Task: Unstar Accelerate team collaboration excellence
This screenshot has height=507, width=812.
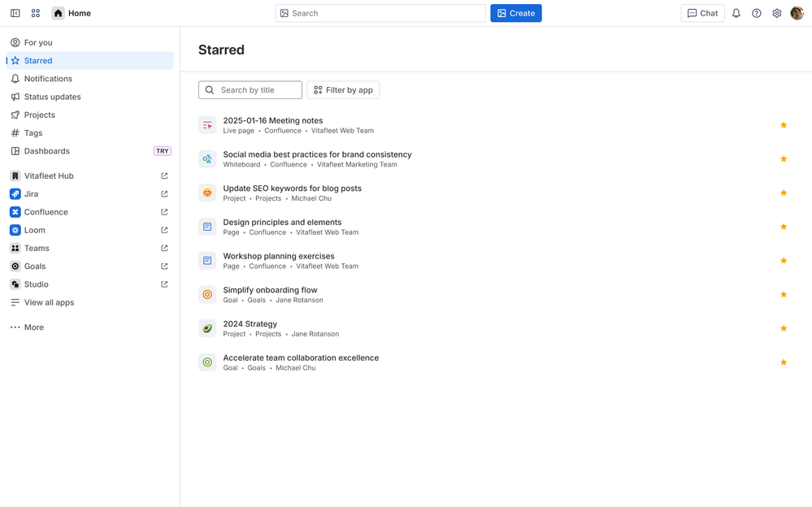Action: point(784,362)
